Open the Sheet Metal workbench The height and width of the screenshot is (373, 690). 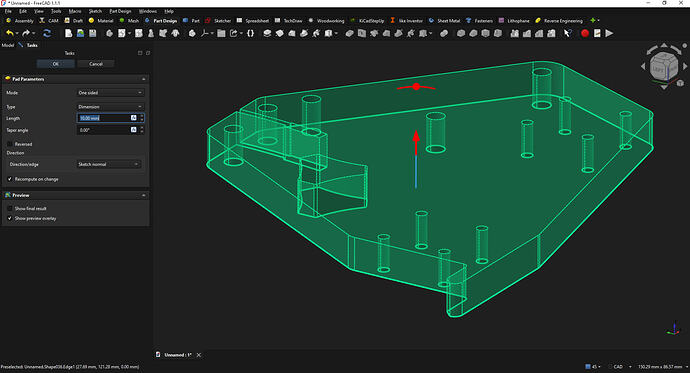coord(444,21)
